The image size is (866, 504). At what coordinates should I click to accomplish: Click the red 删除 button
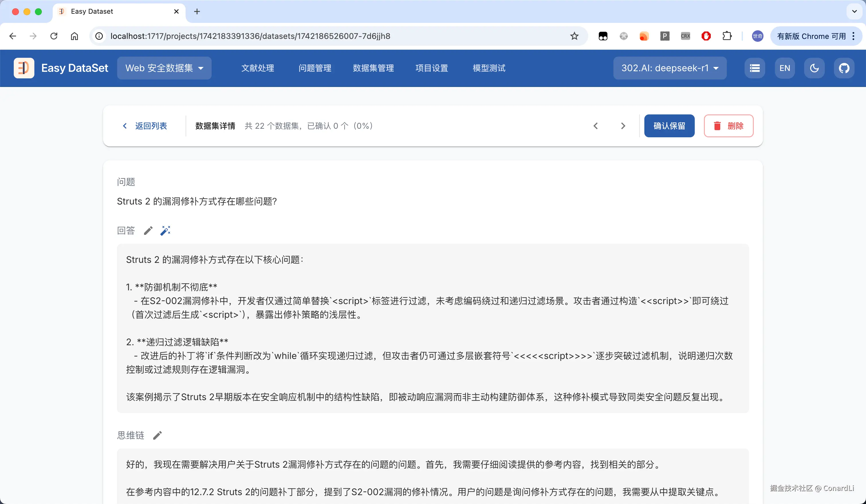[x=729, y=126]
